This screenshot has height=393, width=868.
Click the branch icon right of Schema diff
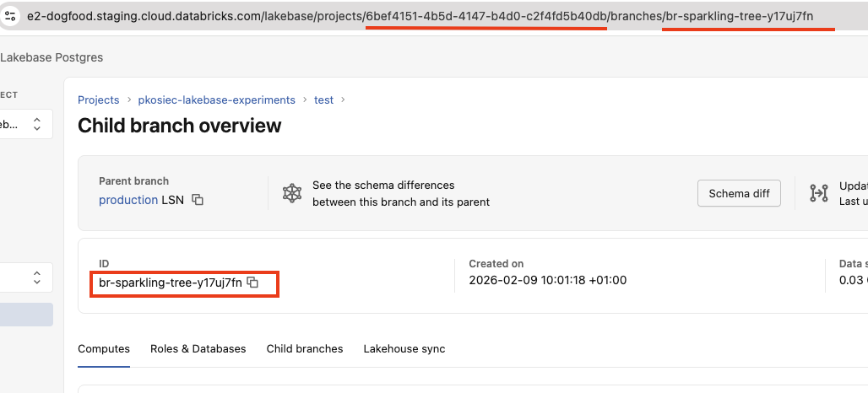coord(818,193)
